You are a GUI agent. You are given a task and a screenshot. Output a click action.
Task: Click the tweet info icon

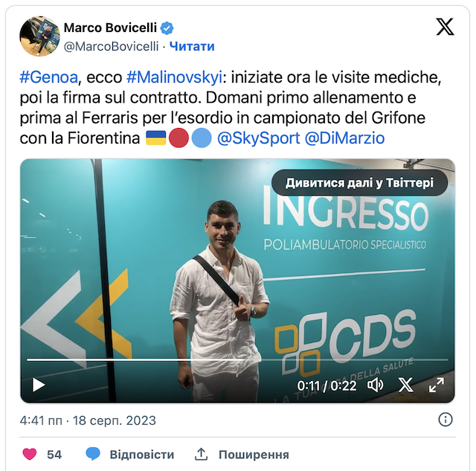(446, 420)
